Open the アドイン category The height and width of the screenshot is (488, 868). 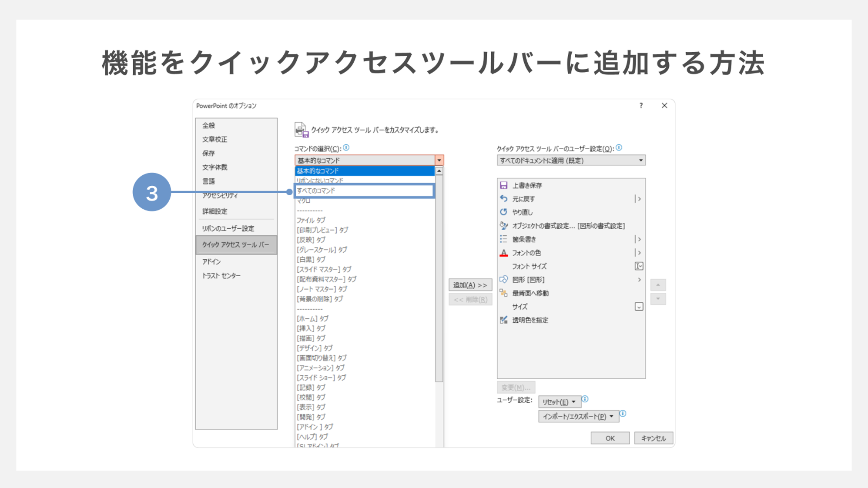point(236,261)
